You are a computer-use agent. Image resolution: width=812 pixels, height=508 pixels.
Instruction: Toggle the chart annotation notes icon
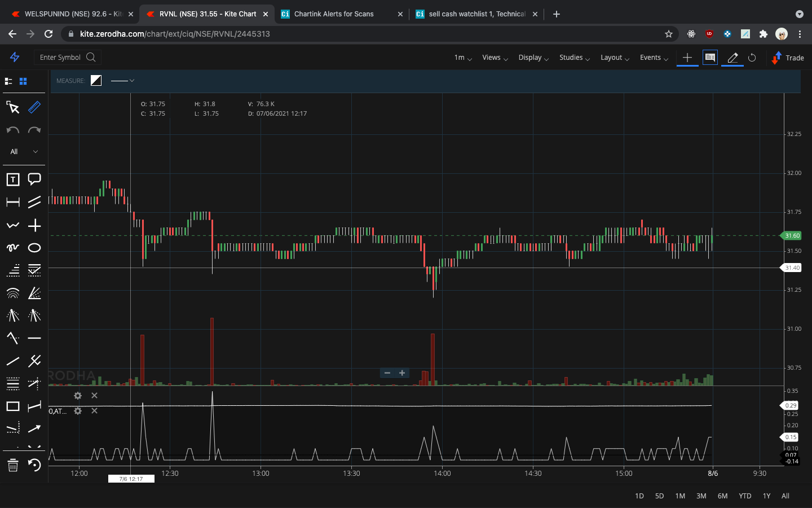pos(709,57)
